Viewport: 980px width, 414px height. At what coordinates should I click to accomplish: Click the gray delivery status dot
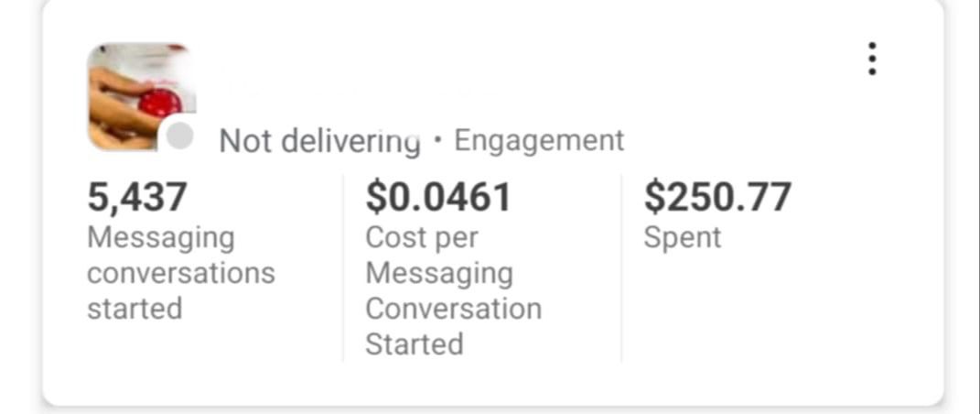[x=180, y=137]
